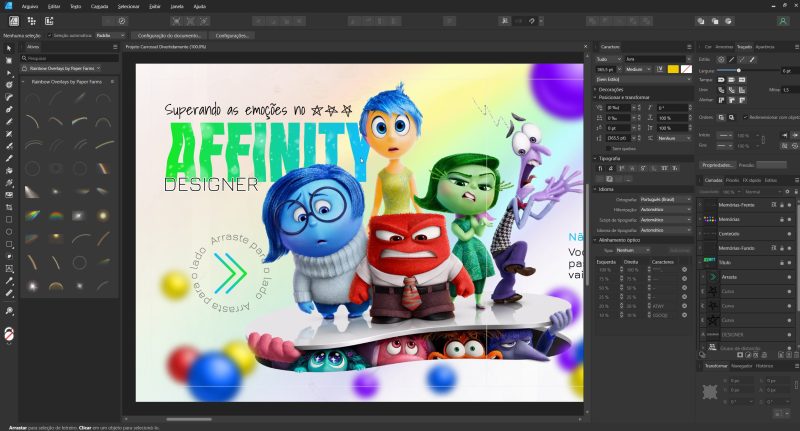Open the Camada menu
This screenshot has height=431, width=800.
(x=99, y=7)
